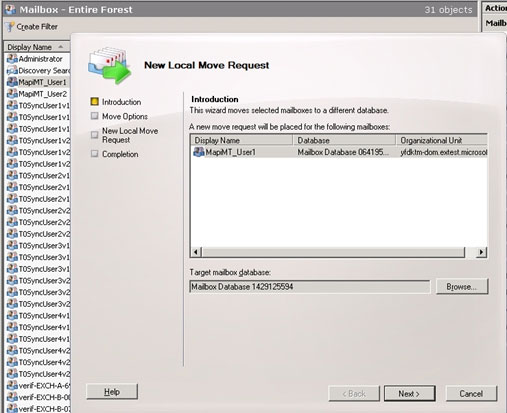Click the Database column header in wizard
This screenshot has height=413, width=507.
[x=344, y=140]
